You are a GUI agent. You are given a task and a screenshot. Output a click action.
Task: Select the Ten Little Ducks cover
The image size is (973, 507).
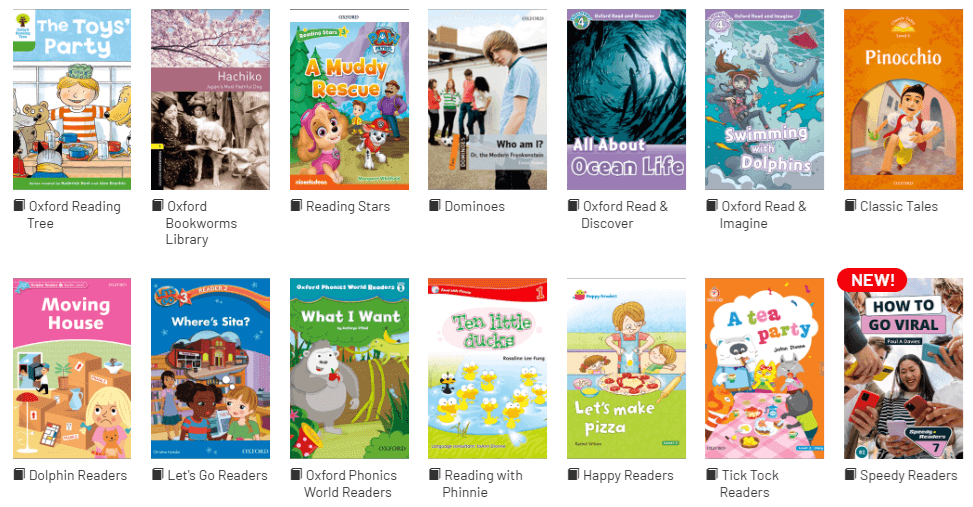pyautogui.click(x=488, y=369)
